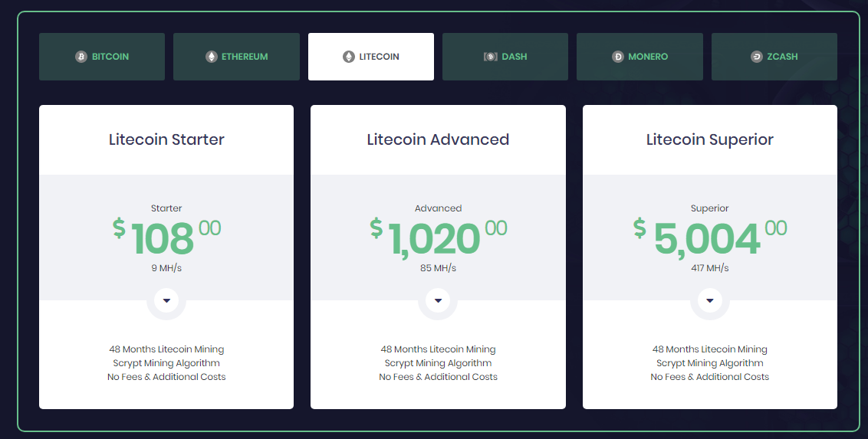The width and height of the screenshot is (868, 439).
Task: Click the Litecoin tab icon
Action: coord(349,57)
